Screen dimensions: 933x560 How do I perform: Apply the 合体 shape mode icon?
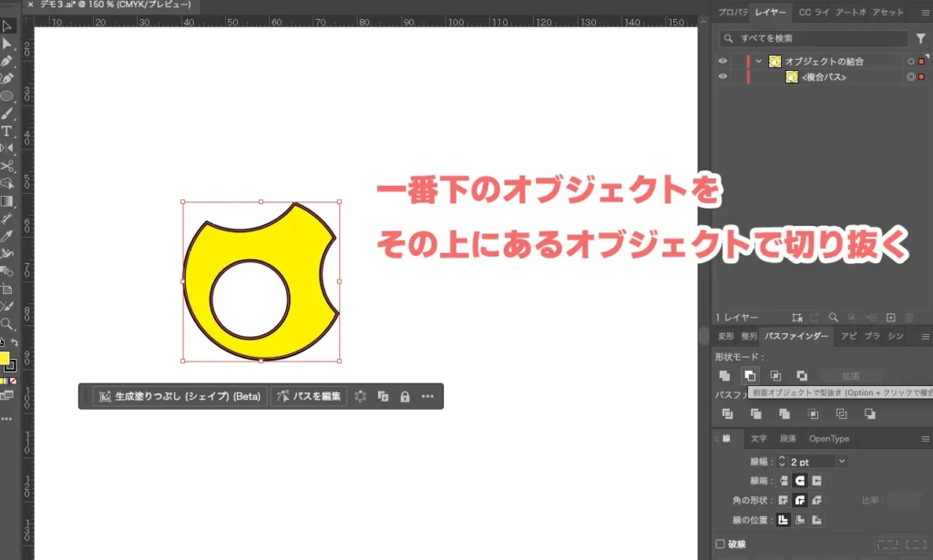724,375
